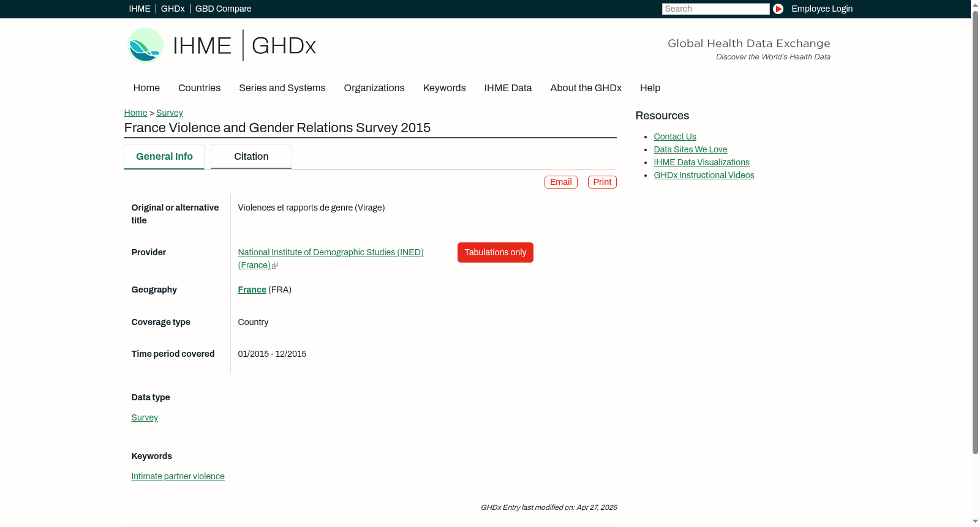Click the Survey breadcrumb link
Screen dimensions: 980x527
pos(170,113)
